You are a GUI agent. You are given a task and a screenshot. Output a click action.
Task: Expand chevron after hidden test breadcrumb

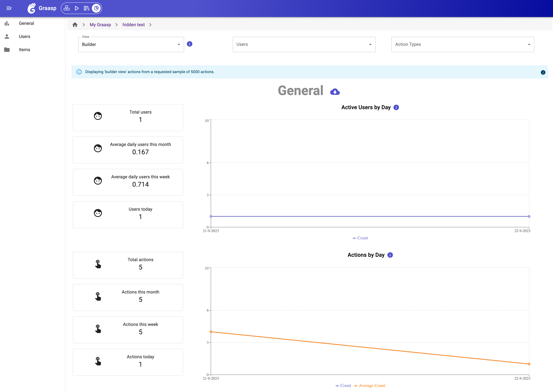tap(150, 25)
